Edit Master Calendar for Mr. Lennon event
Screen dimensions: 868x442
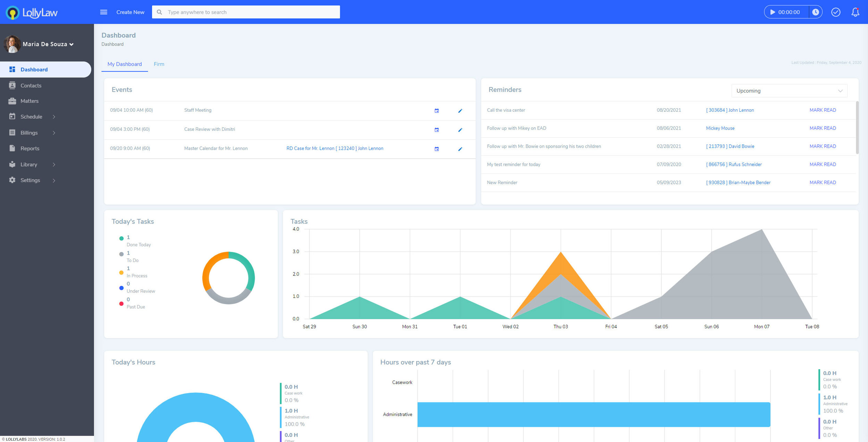pos(460,149)
